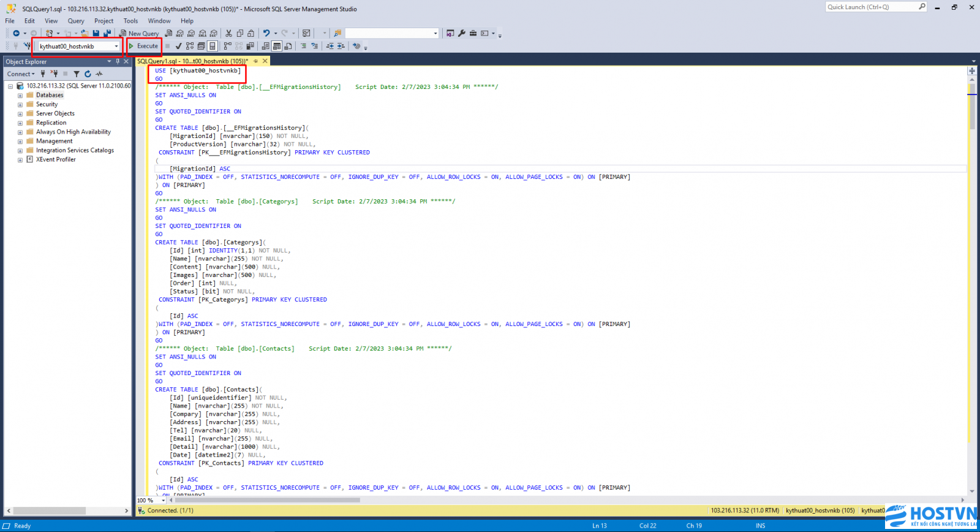
Task: Click the Results to Text icon
Action: [x=265, y=46]
